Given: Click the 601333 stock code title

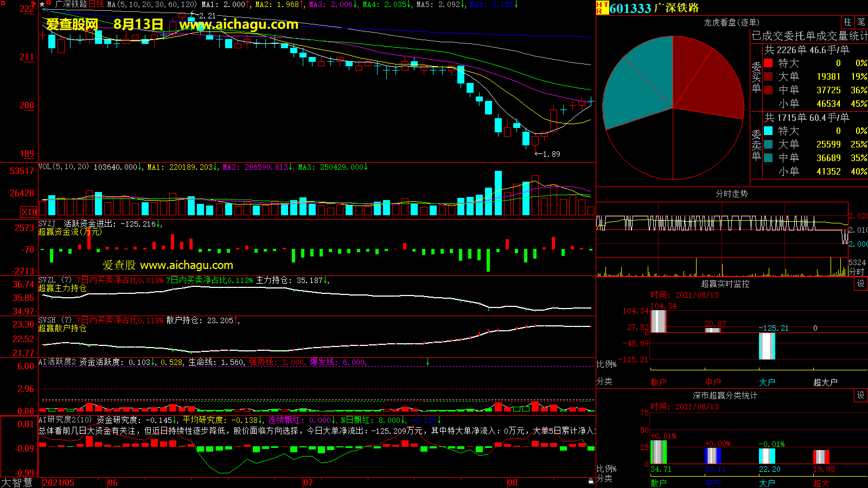Looking at the screenshot, I should (x=630, y=8).
